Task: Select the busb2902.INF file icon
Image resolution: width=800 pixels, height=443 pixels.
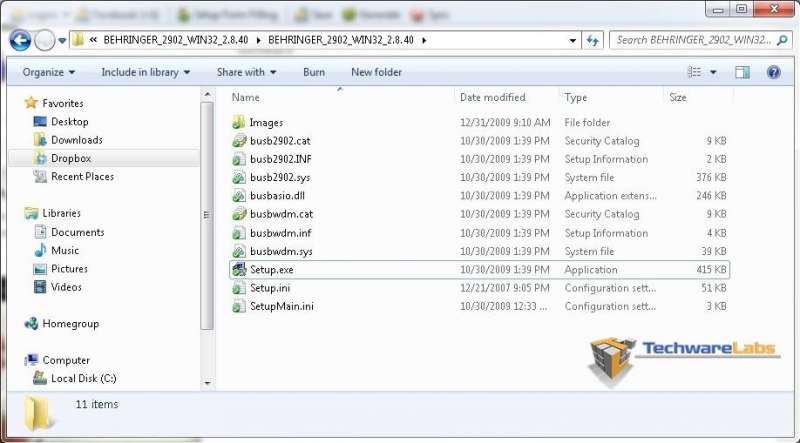Action: [239, 159]
